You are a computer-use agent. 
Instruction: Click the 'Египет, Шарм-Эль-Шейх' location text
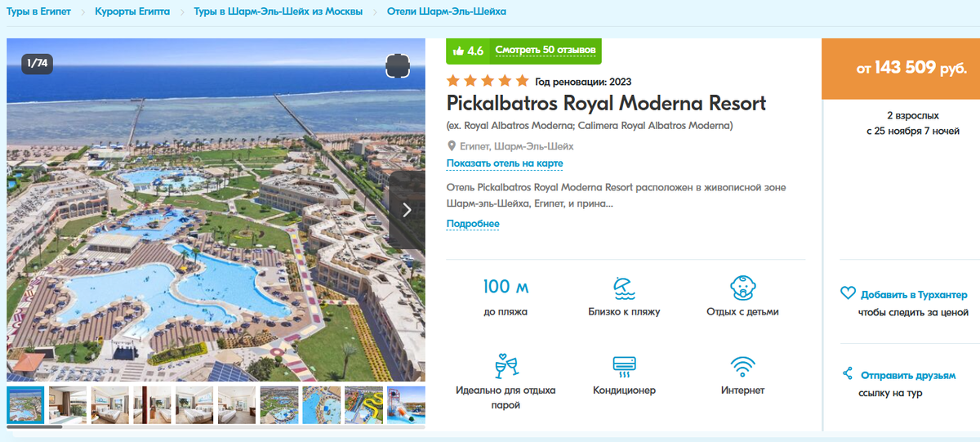tap(517, 146)
